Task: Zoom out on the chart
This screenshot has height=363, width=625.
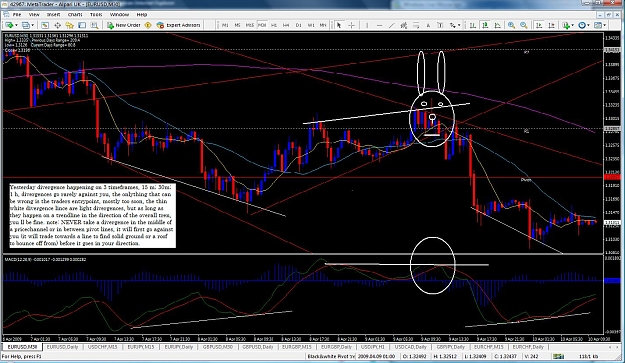Action: [x=524, y=25]
